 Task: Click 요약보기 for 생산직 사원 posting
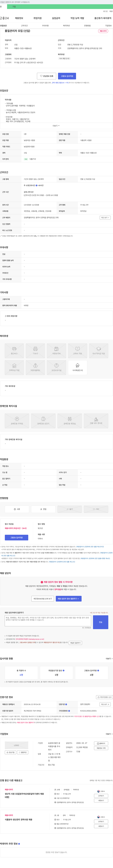pyautogui.click(x=101, y=796)
